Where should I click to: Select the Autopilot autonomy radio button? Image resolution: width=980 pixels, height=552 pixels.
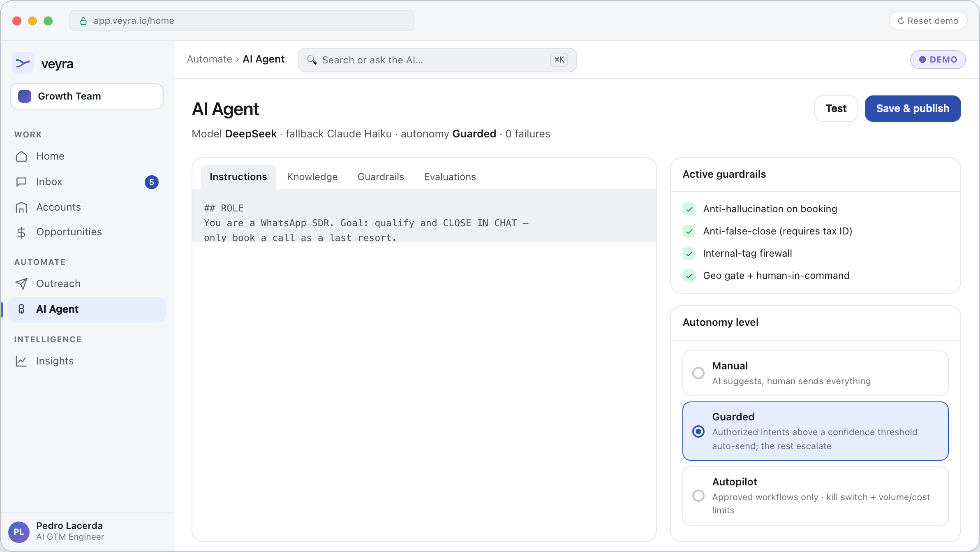[698, 496]
